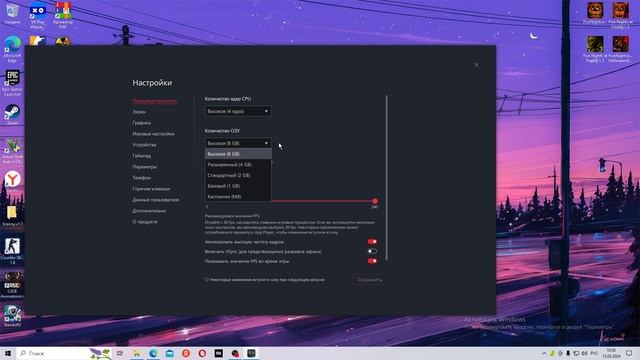The height and width of the screenshot is (360, 640).
Task: Open the Производительность settings section
Action: 155,101
